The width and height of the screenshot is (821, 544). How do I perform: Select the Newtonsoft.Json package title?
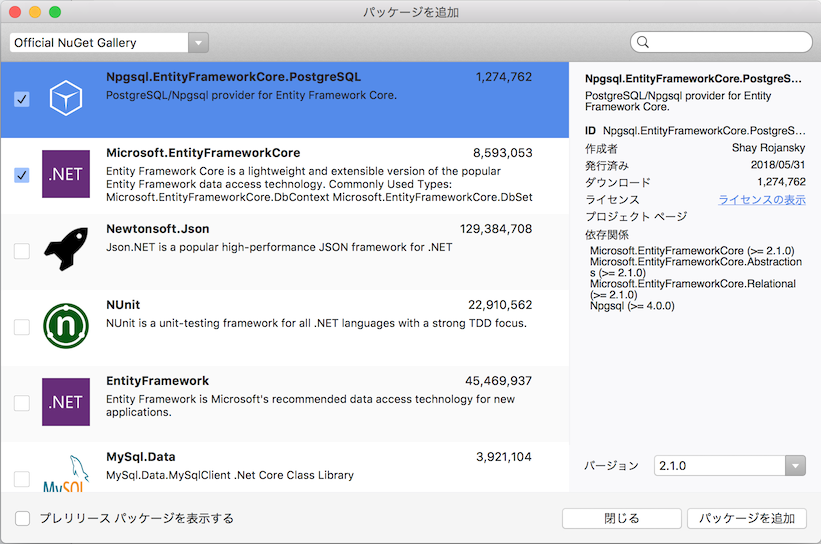tap(158, 229)
